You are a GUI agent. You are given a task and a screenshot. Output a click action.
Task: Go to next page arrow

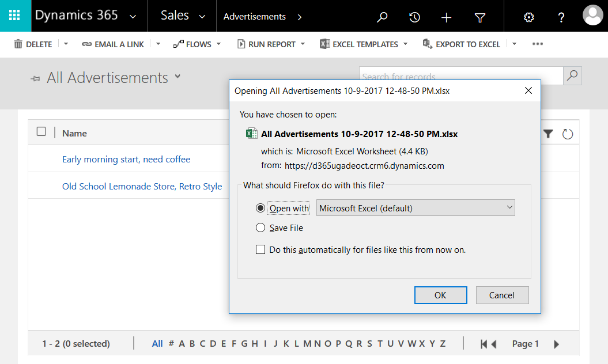pos(557,344)
